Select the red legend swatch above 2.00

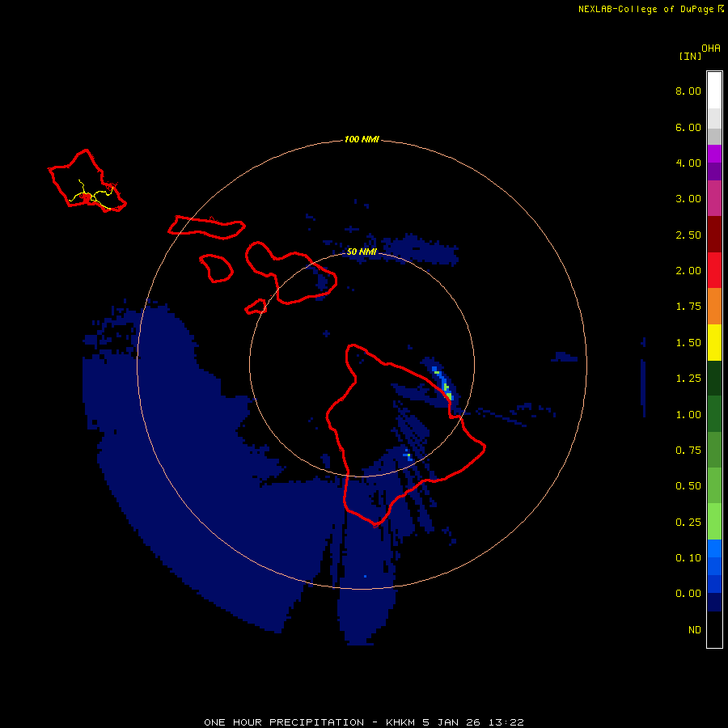(x=714, y=270)
